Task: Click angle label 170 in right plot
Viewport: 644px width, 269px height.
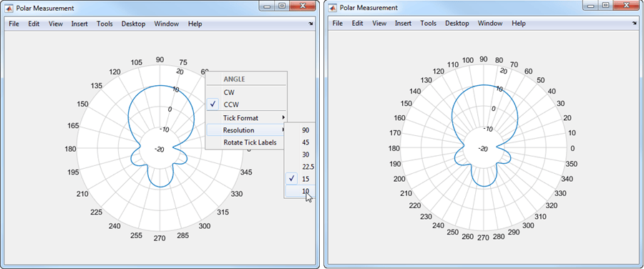Action: pos(396,133)
